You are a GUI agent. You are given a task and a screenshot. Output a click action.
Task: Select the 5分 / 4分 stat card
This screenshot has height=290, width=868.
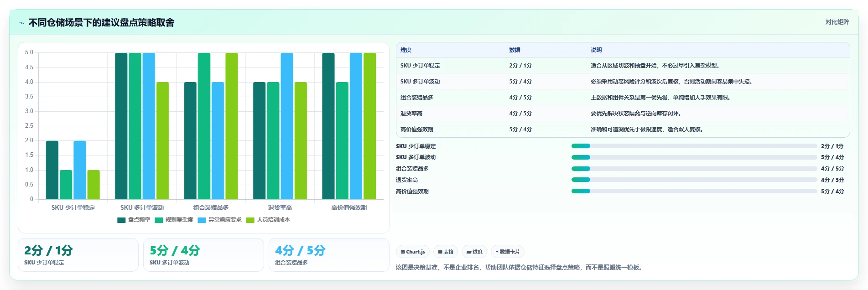click(x=203, y=255)
